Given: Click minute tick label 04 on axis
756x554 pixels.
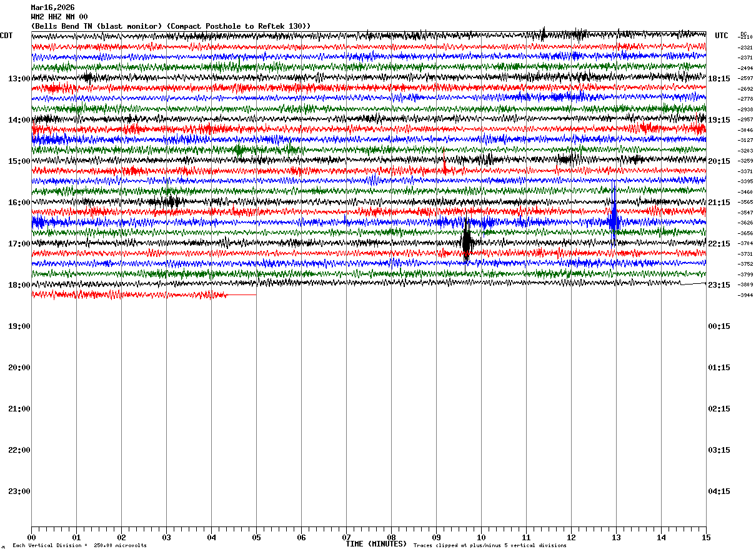Looking at the screenshot, I should pyautogui.click(x=211, y=538).
